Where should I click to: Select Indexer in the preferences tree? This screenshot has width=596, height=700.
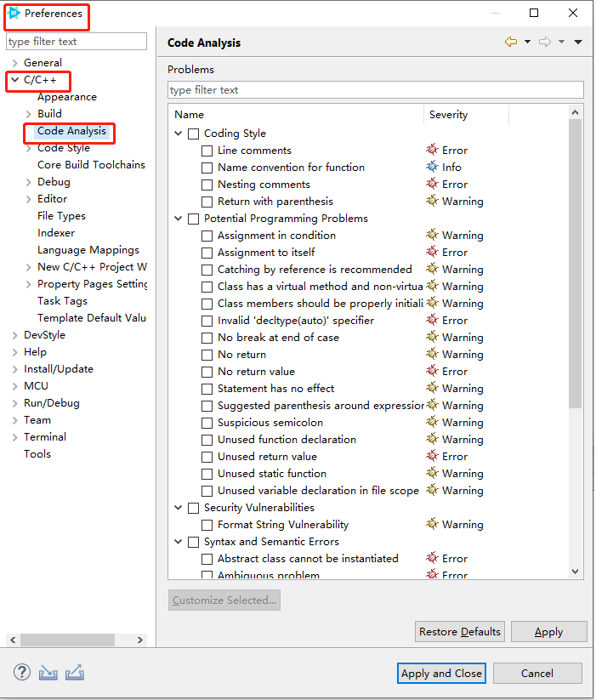click(x=56, y=232)
